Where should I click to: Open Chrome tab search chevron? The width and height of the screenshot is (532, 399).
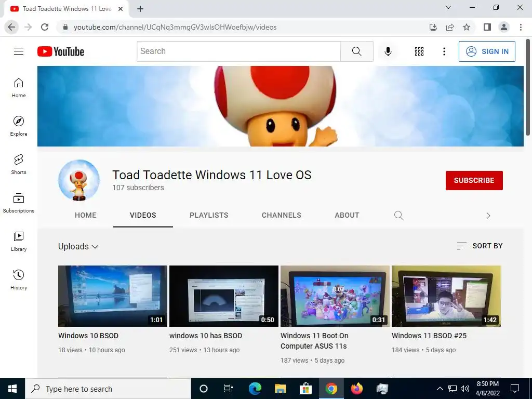448,7
